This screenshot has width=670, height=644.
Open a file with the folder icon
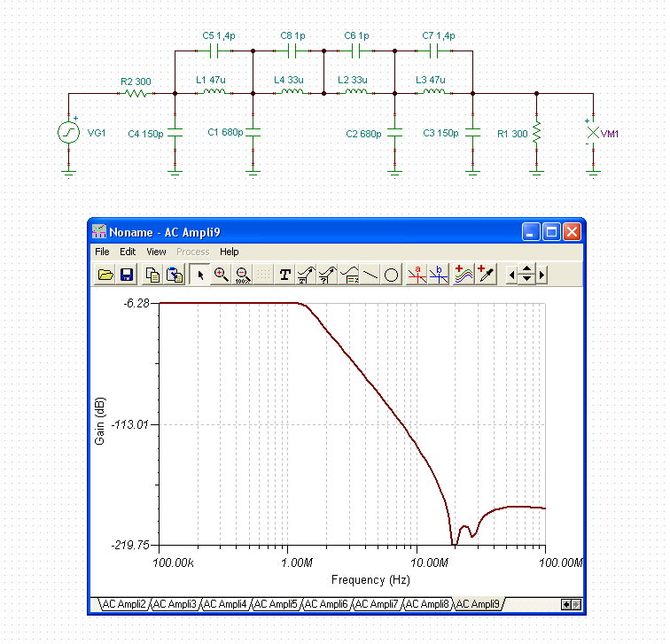[105, 275]
